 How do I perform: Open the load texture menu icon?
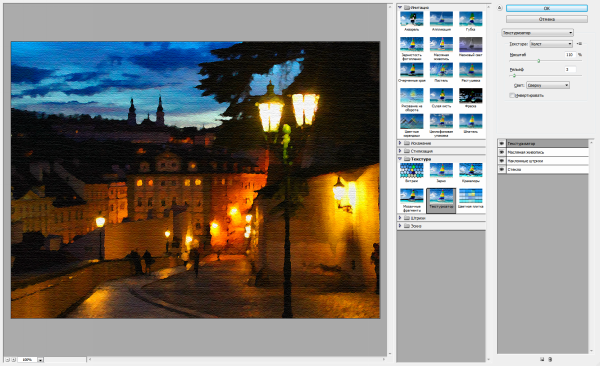click(579, 44)
